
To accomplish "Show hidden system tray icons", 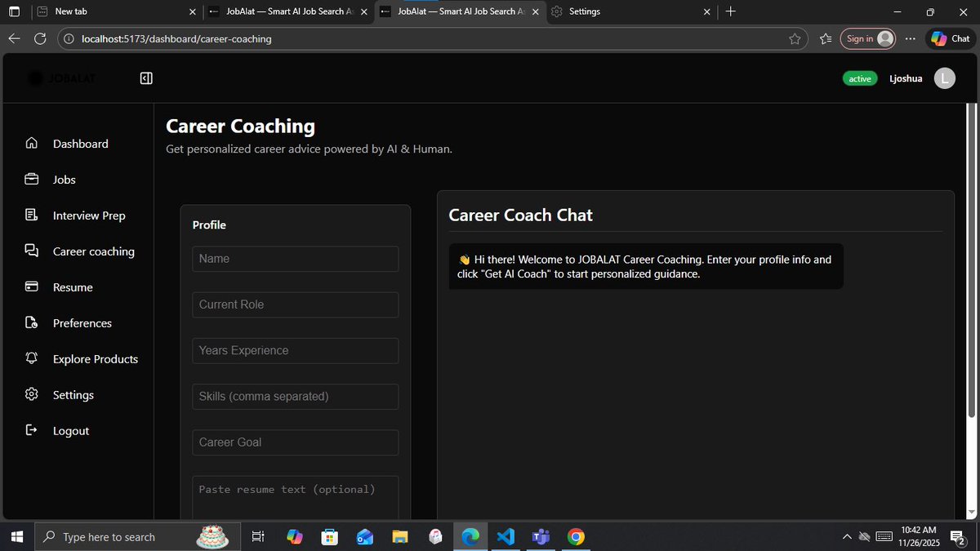I will (x=847, y=536).
